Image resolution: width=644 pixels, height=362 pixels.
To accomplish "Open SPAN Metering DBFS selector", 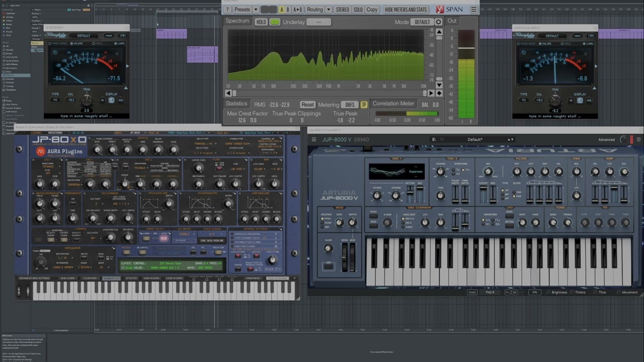I will coord(350,105).
